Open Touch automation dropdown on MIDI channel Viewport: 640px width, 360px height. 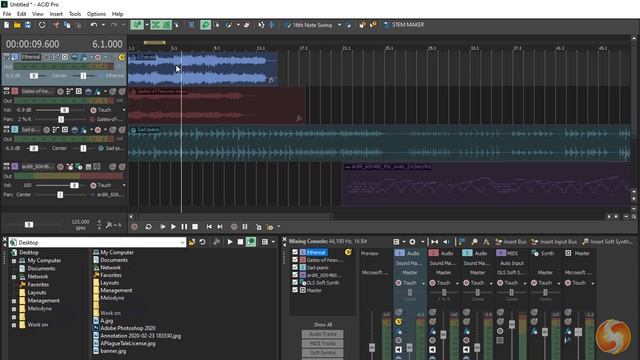point(525,283)
